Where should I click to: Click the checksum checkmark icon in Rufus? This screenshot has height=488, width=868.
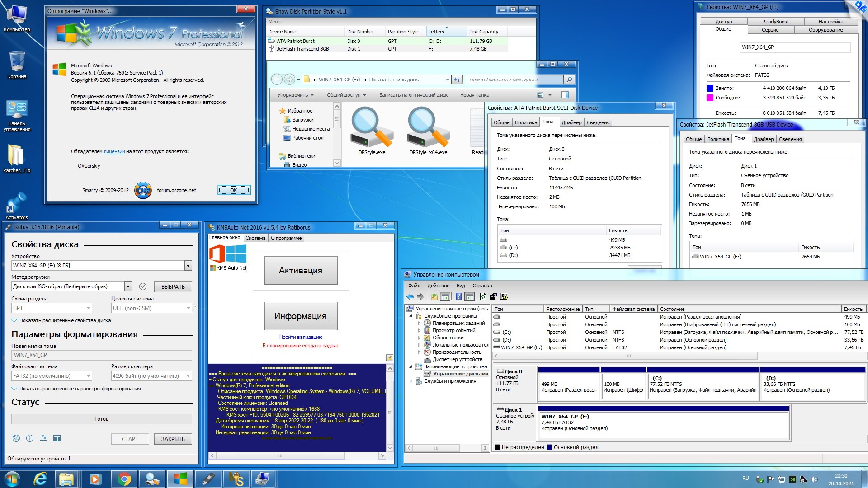click(x=143, y=286)
